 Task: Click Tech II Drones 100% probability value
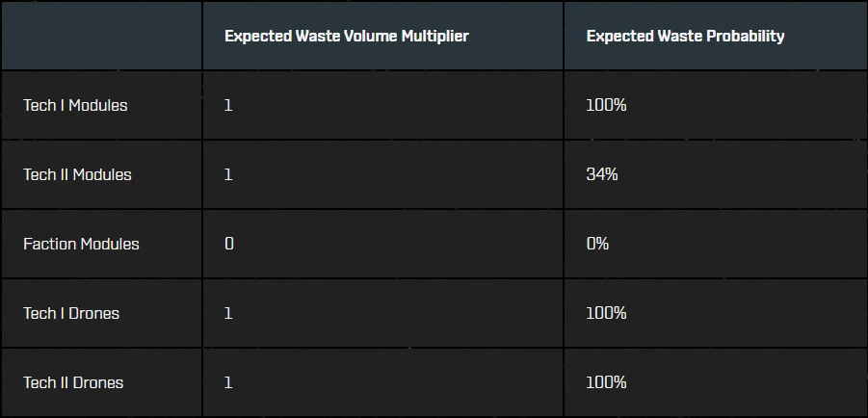tap(606, 382)
